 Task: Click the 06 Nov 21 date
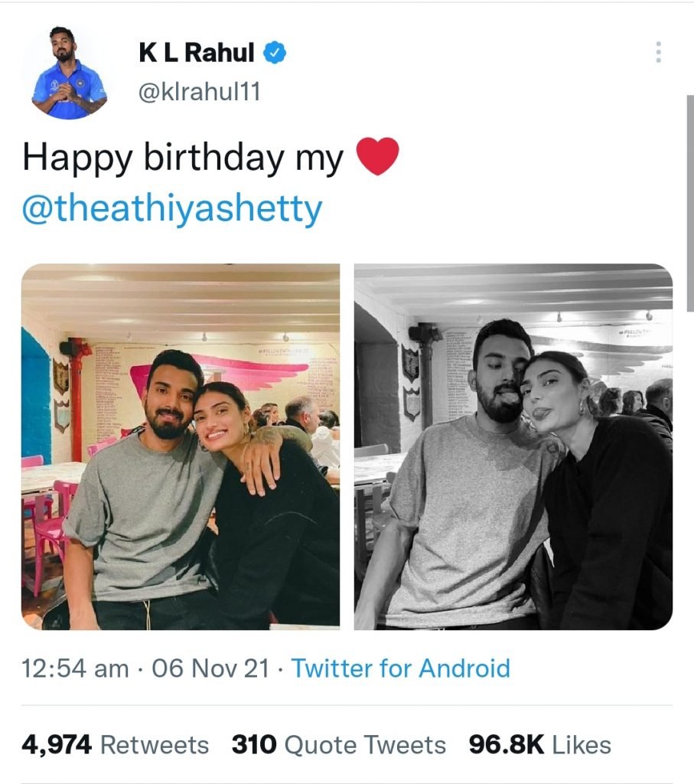pos(210,668)
